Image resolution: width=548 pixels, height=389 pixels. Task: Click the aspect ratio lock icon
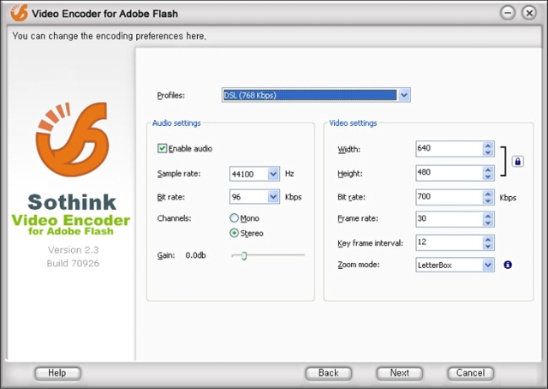pyautogui.click(x=518, y=161)
